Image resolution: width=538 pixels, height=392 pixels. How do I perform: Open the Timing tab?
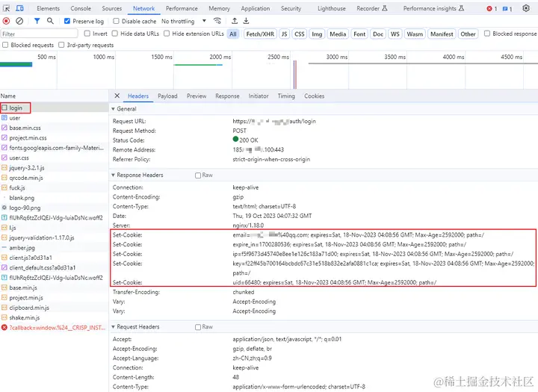286,96
